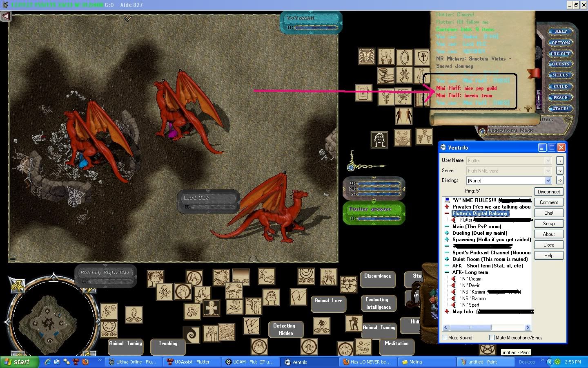
Task: Click the YoYoMAH health bar
Action: pos(311,23)
